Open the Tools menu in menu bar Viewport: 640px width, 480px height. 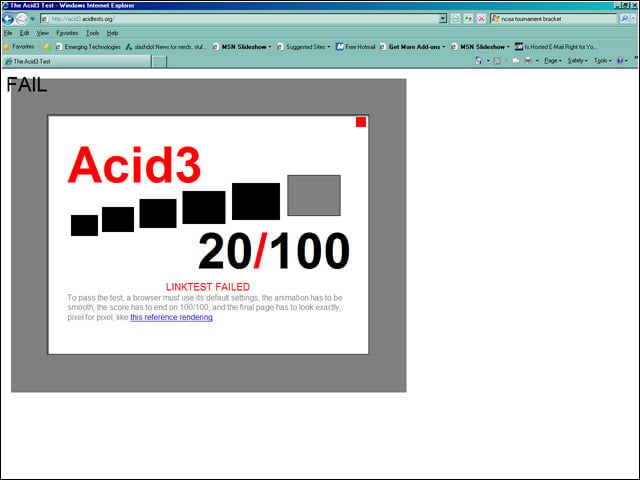[93, 33]
